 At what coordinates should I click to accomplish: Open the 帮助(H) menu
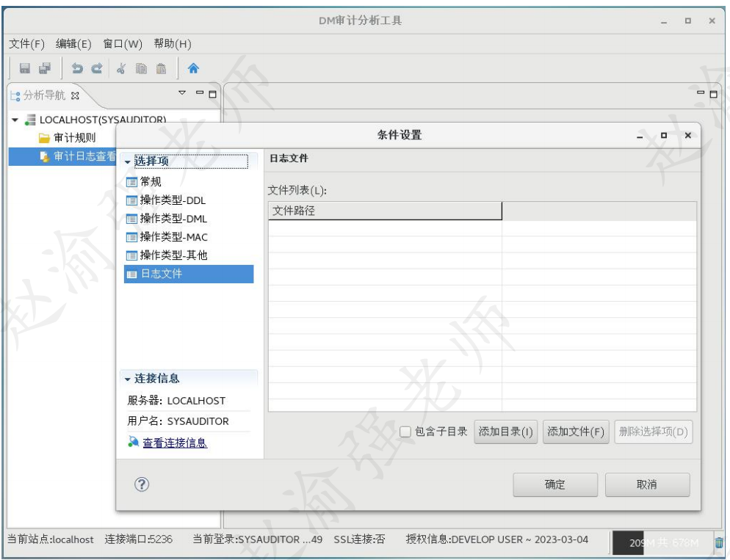(173, 44)
